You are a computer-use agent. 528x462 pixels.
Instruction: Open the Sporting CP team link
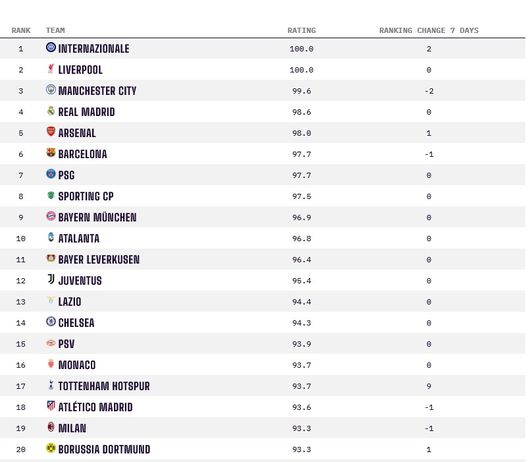click(86, 196)
